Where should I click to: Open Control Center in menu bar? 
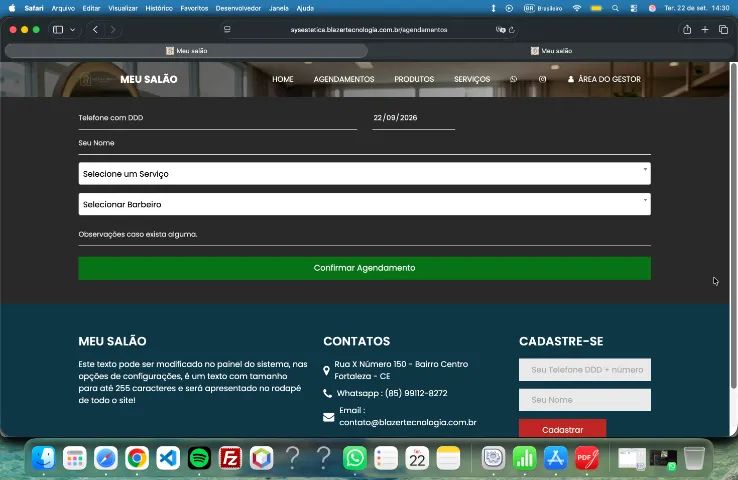click(x=634, y=8)
